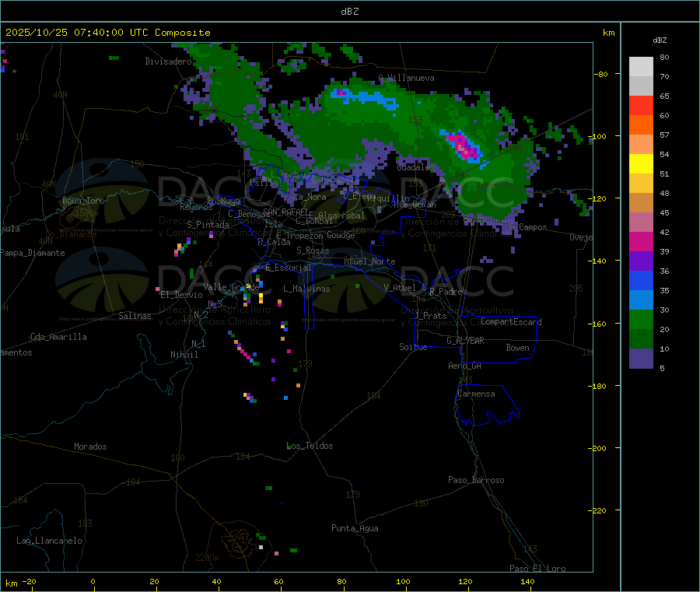Click the Punta_Agua label
This screenshot has height=592, width=700.
coord(355,528)
